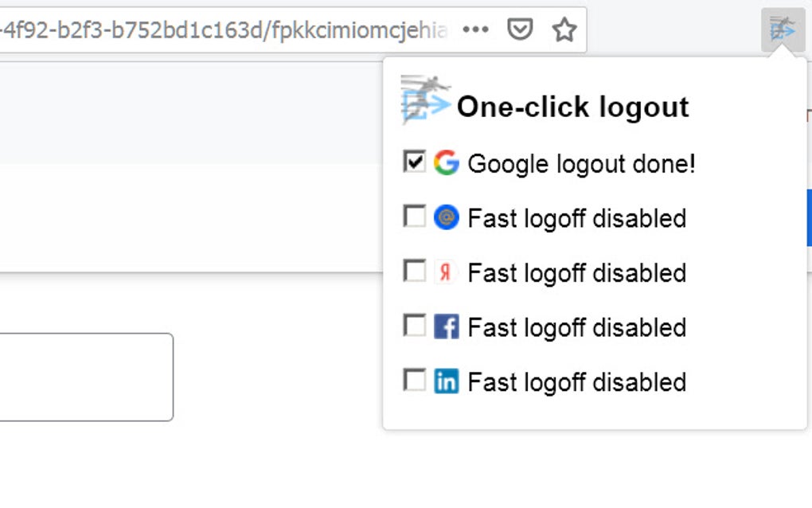The image size is (812, 508).
Task: Enable fast logoff for Facebook
Action: point(413,326)
